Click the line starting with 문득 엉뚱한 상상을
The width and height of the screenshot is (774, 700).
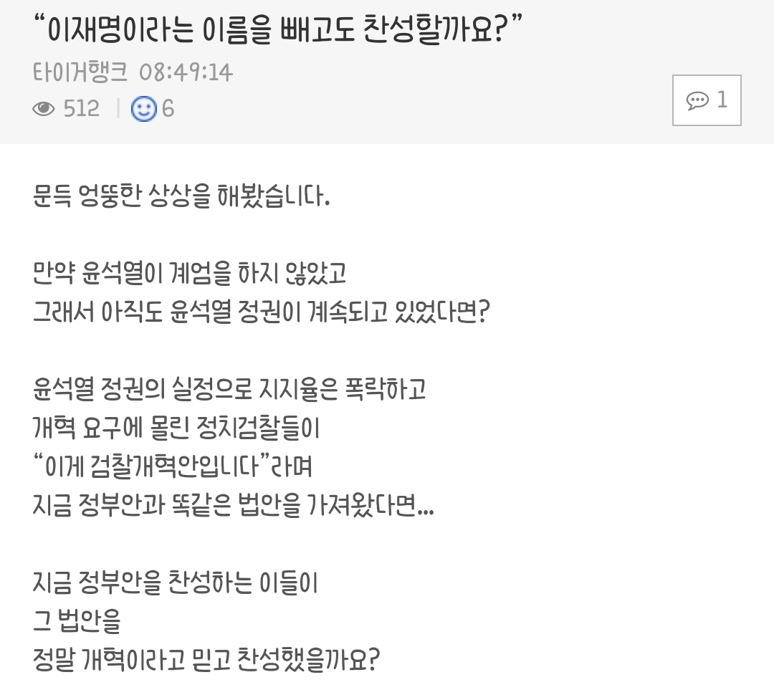tap(181, 196)
